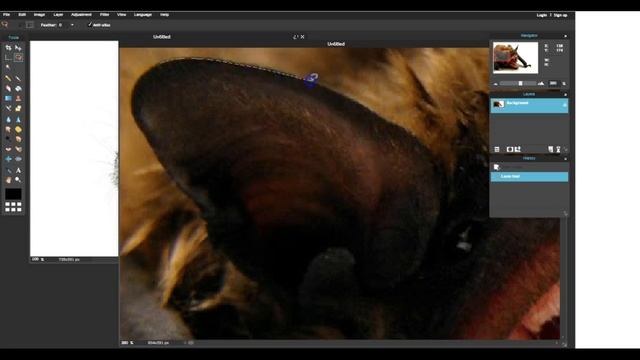640x360 pixels.
Task: Select the Pencil tool
Action: click(x=8, y=78)
